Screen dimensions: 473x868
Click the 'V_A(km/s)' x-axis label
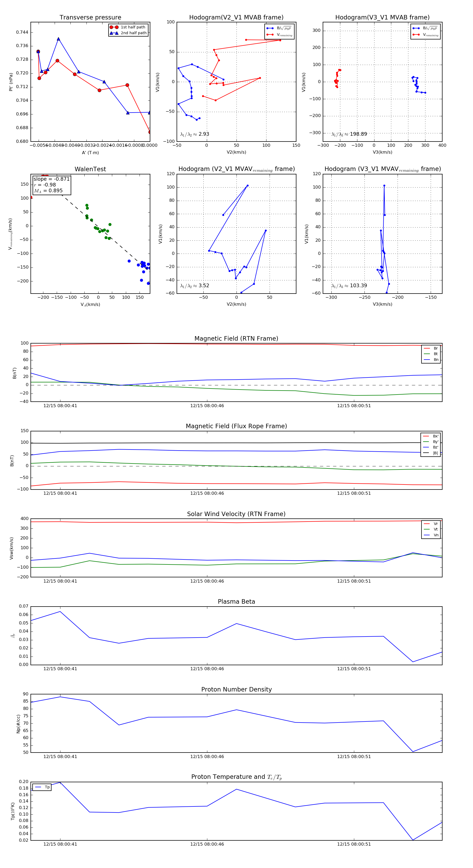[x=90, y=305]
